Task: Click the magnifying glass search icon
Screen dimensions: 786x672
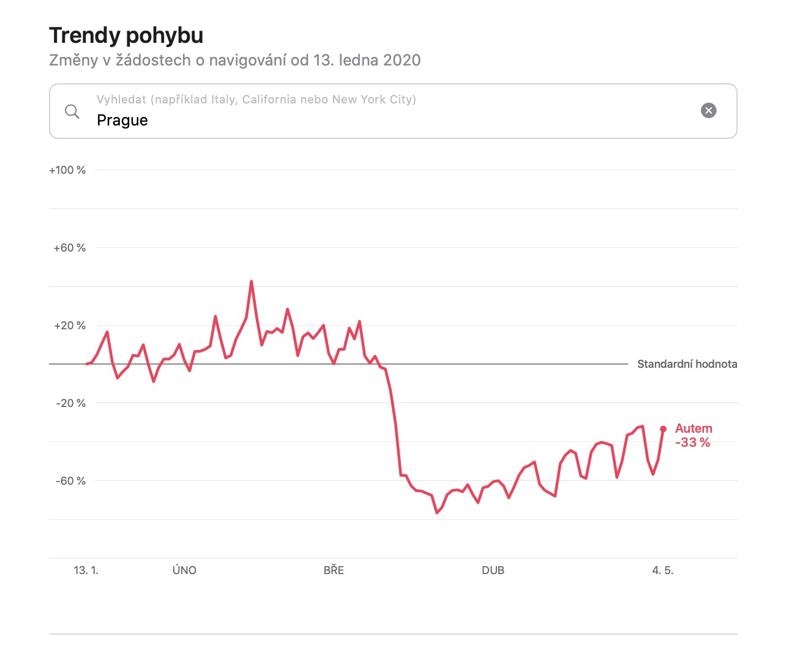Action: pos(72,111)
